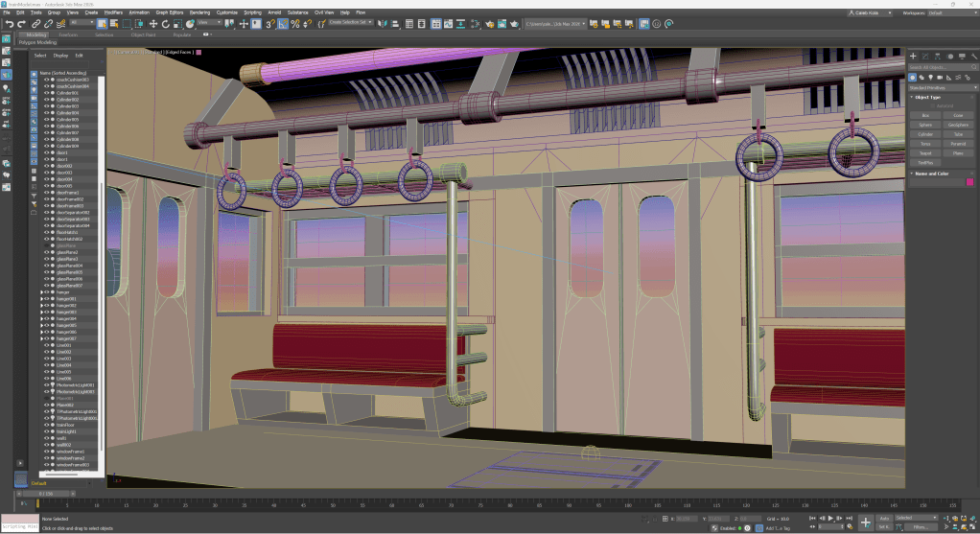Open the Modify command panel tab
980x534 pixels.
point(924,57)
